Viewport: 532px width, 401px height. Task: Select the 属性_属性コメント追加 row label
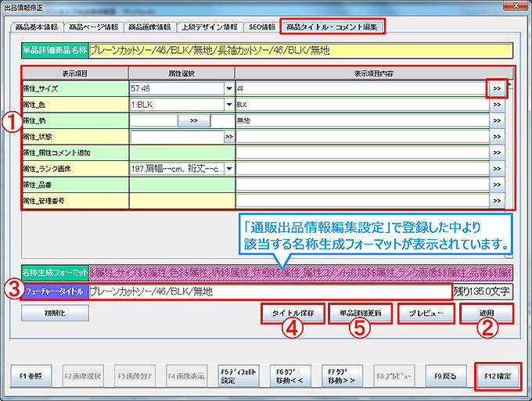coord(75,152)
